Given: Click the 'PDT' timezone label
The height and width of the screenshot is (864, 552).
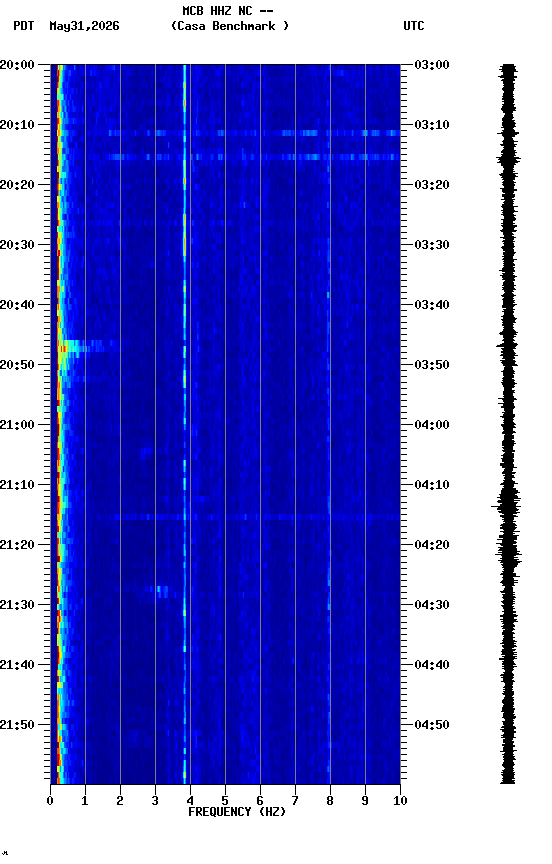Looking at the screenshot, I should point(24,26).
